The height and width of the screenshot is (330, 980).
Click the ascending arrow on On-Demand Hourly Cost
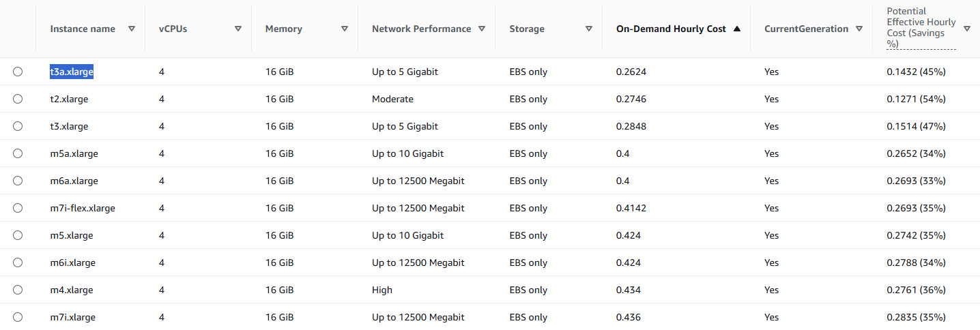[x=737, y=29]
